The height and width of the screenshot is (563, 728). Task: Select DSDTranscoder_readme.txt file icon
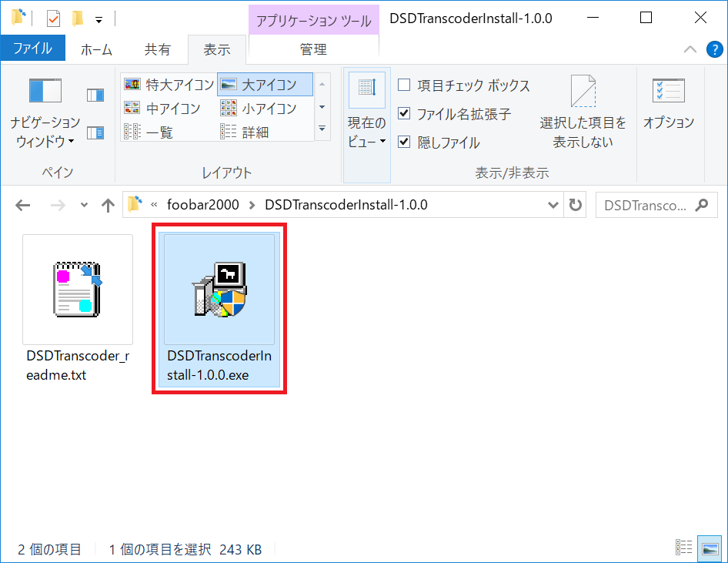(x=78, y=289)
